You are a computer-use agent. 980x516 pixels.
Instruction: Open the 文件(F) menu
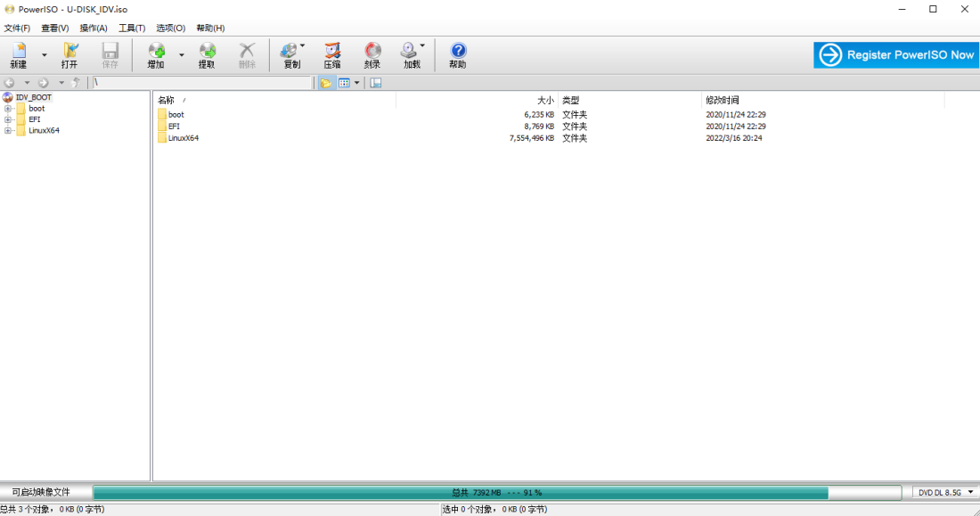click(17, 28)
